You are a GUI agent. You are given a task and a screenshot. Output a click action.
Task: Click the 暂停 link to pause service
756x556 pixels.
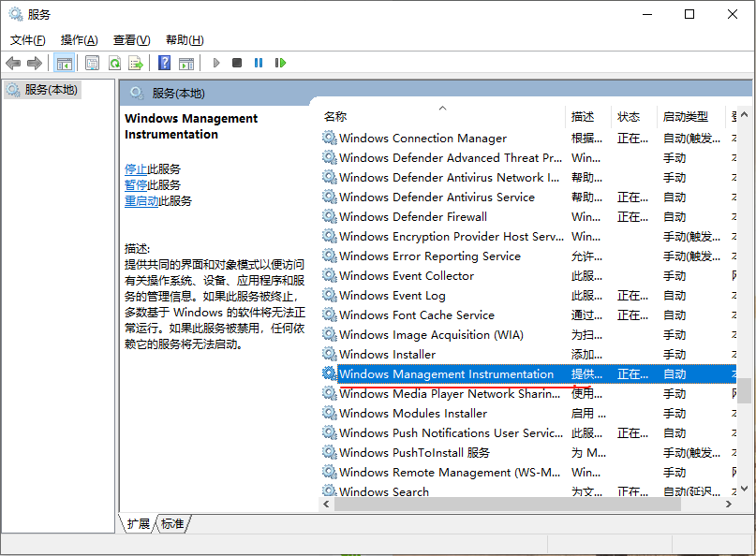point(136,185)
